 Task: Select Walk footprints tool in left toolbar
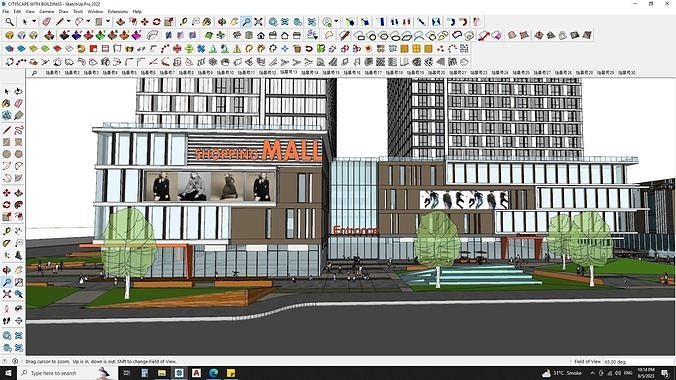tap(6, 321)
